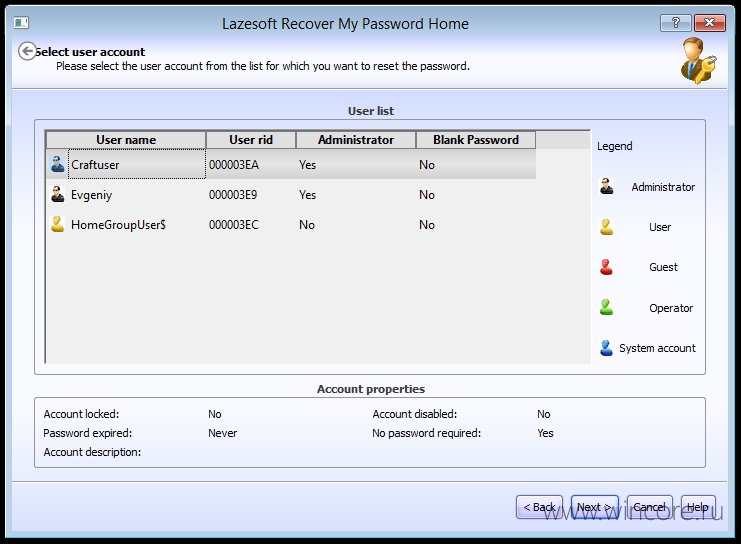Click the Craftuser account icon
Viewport: 741px width, 544px height.
tap(58, 164)
